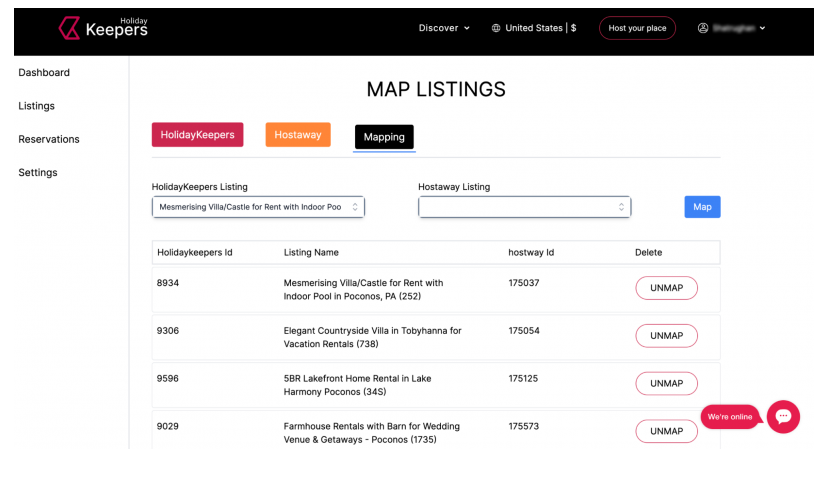Expand the Discover dropdown menu
Image resolution: width=829 pixels, height=482 pixels.
click(444, 28)
